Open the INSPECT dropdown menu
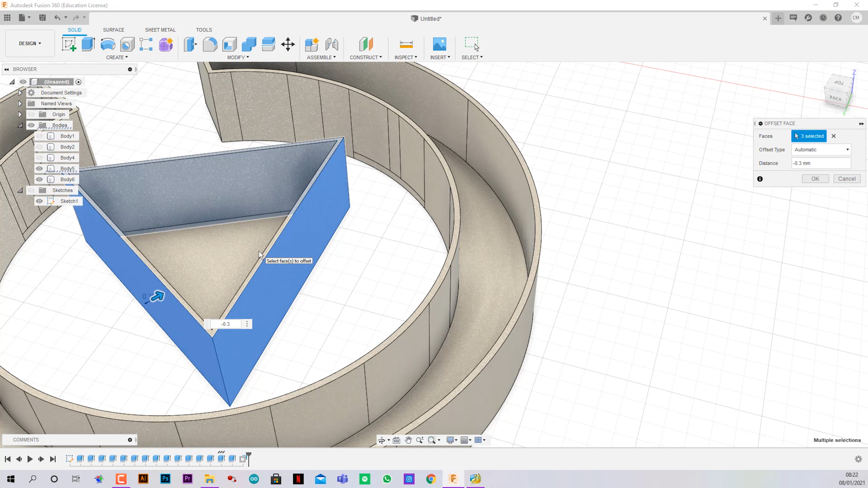The width and height of the screenshot is (868, 488). coord(406,57)
